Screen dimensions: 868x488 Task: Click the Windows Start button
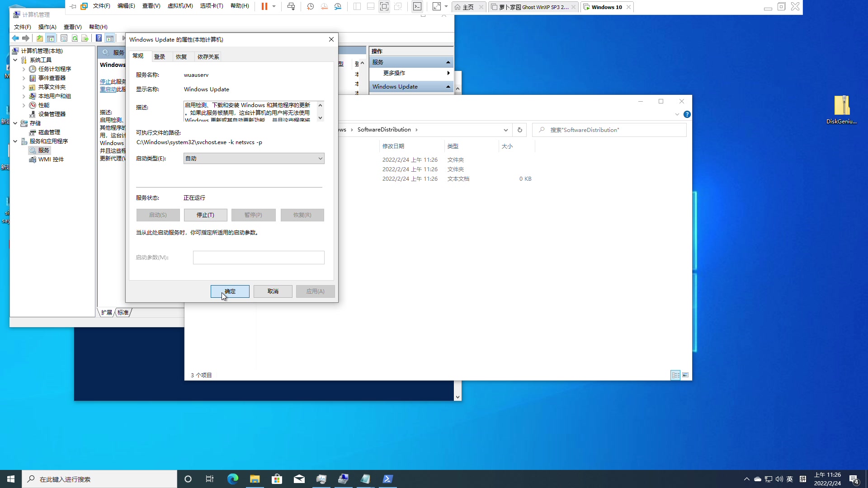pos(11,479)
